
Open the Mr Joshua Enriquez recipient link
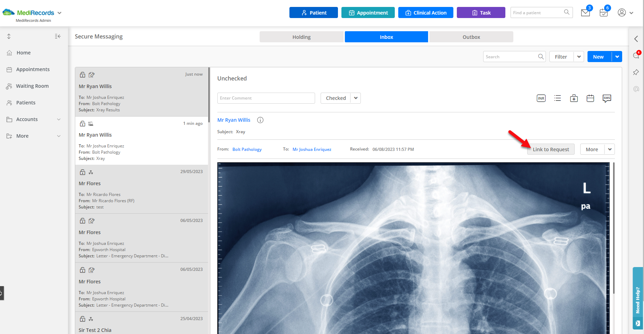click(312, 149)
